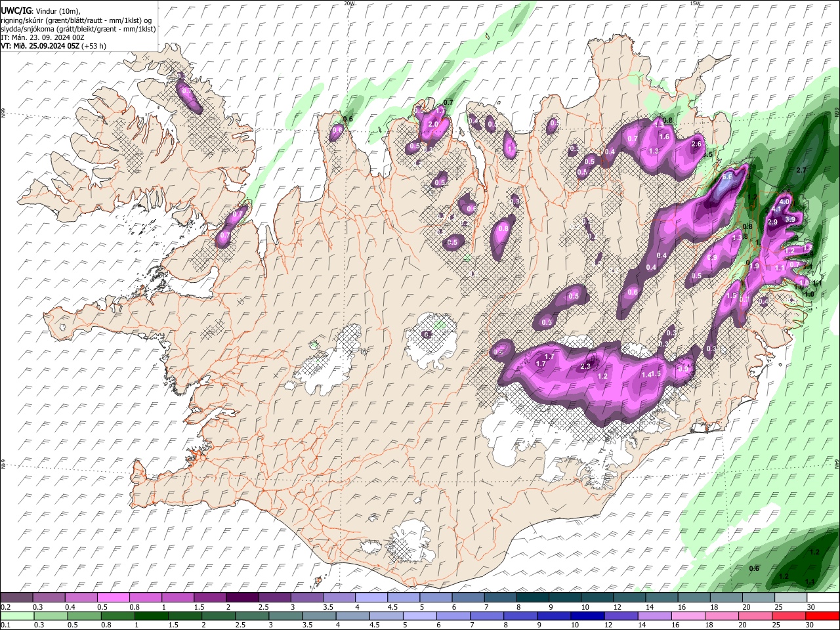Click the pale green 0.1 rain legend swatch
The height and width of the screenshot is (630, 840).
16,616
